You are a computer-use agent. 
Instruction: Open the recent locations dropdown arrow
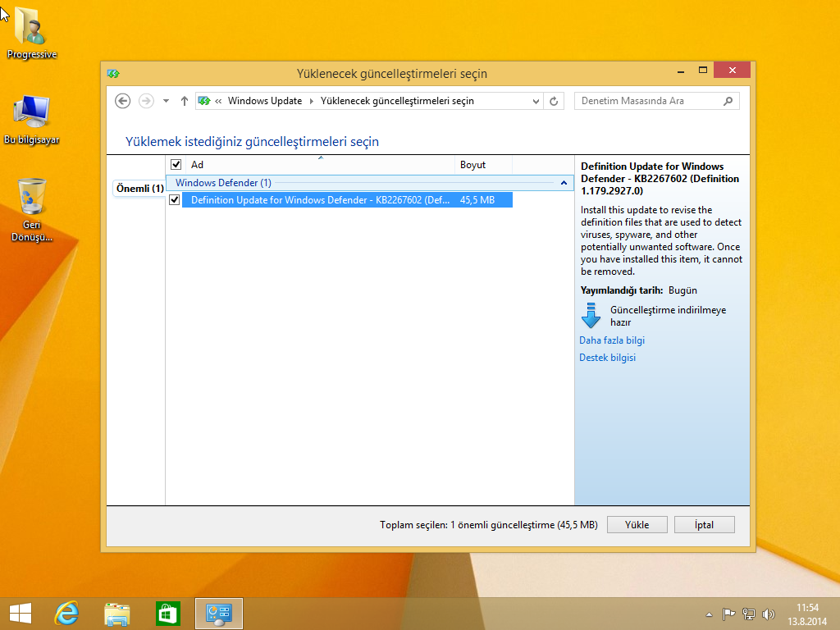point(166,101)
